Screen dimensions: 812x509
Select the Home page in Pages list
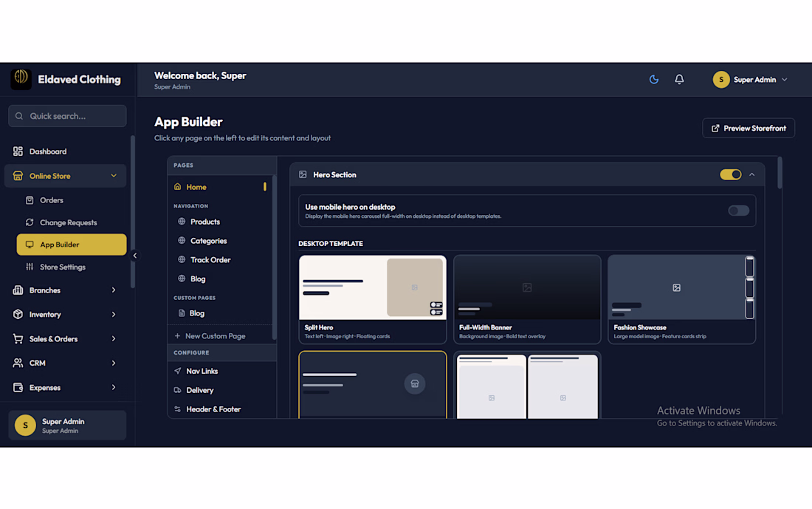219,187
